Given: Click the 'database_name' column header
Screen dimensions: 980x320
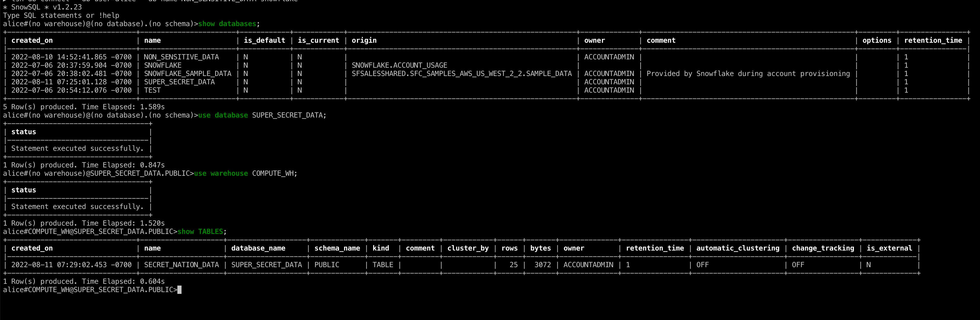Looking at the screenshot, I should (258, 248).
